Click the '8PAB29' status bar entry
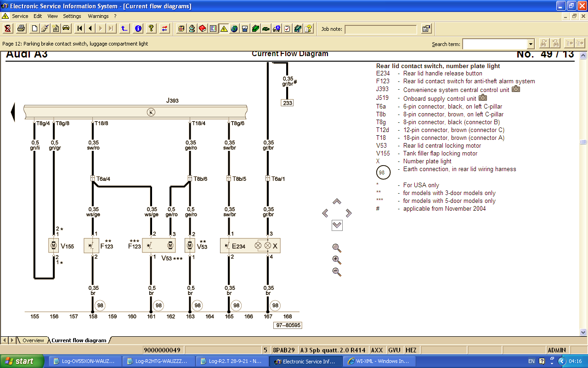588x368 pixels. [283, 350]
